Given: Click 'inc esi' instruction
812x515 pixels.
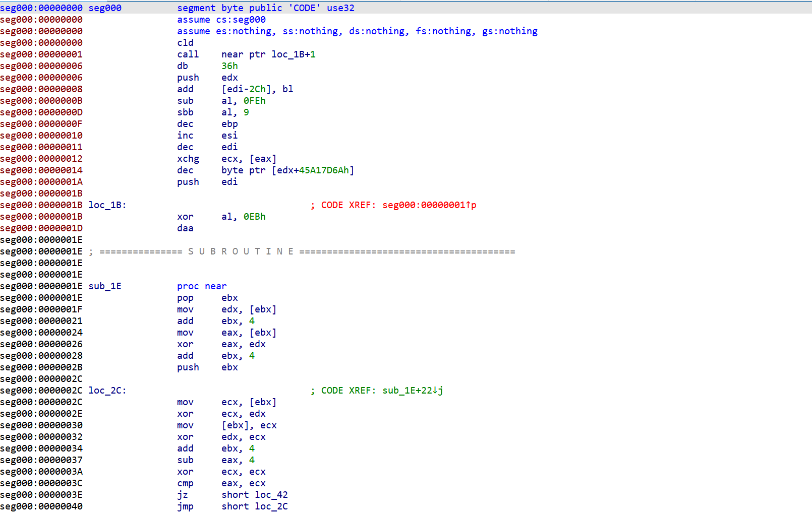Looking at the screenshot, I should (207, 136).
